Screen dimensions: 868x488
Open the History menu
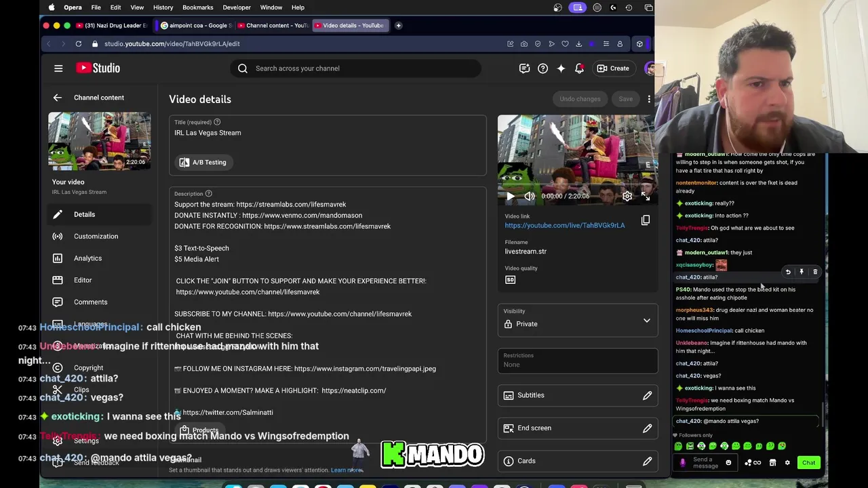pos(163,7)
